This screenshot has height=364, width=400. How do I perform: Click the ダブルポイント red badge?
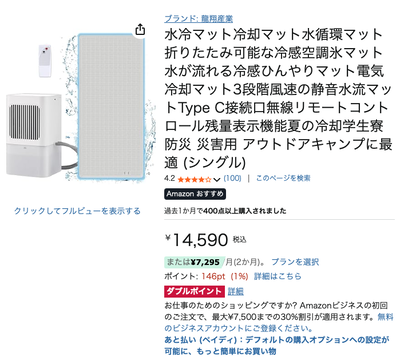pyautogui.click(x=194, y=291)
